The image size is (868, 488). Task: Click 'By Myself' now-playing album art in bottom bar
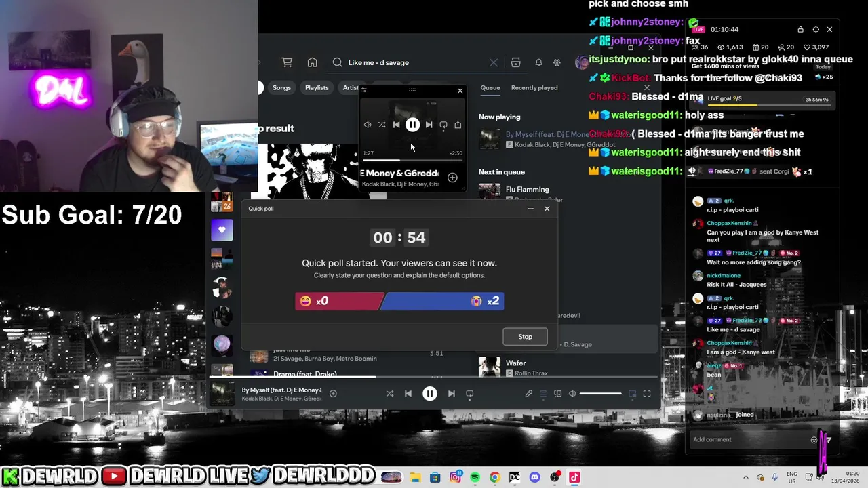coord(222,394)
